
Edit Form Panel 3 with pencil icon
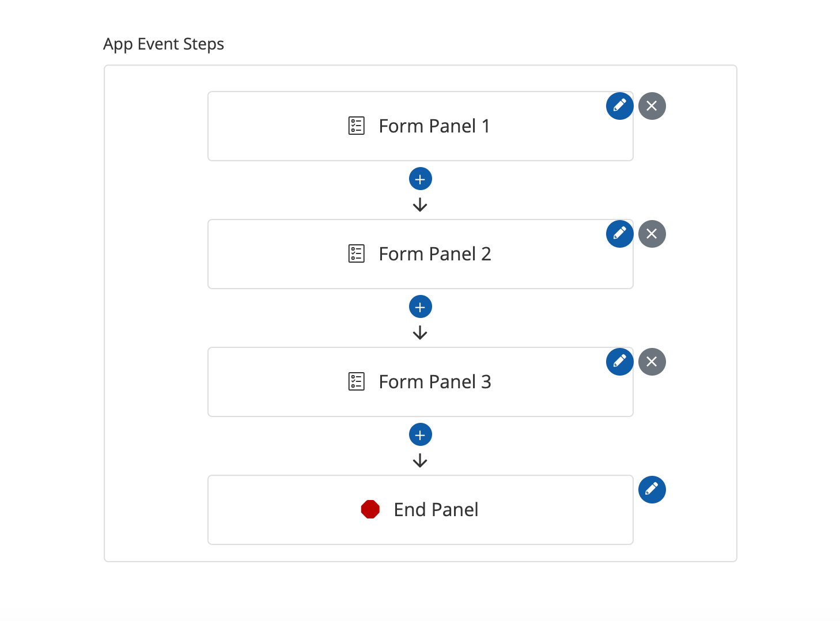tap(619, 362)
